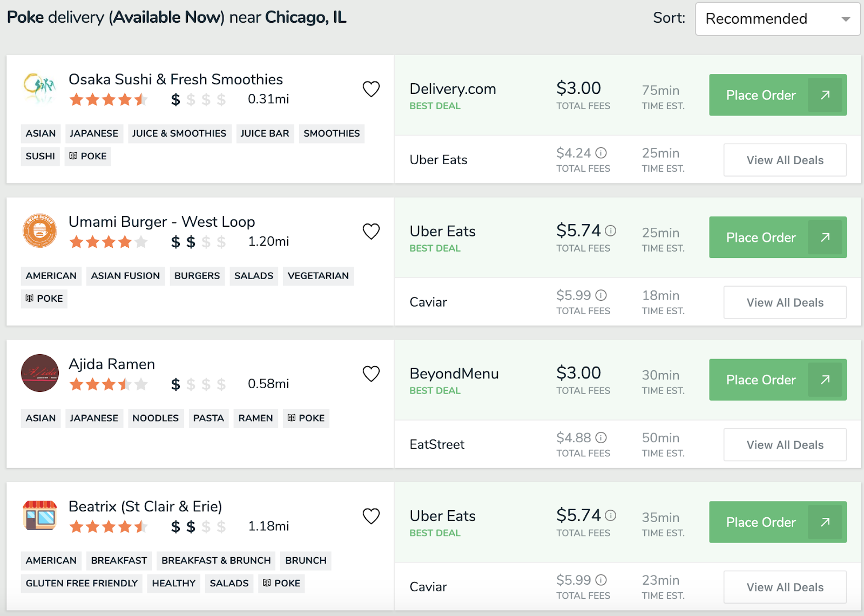Screen dimensions: 864x616
Task: Select the ASIAN FUSION cuisine tag
Action: (x=125, y=276)
